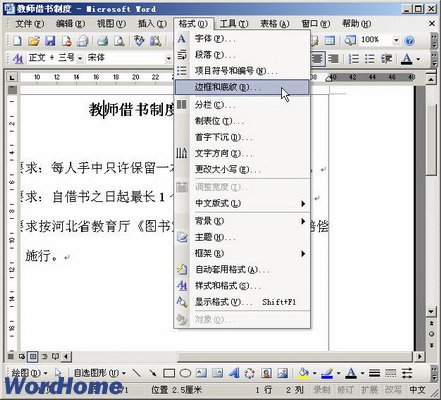Image resolution: width=441 pixels, height=400 pixels.
Task: Choose 项目符号和编号 menu item
Action: [x=242, y=71]
